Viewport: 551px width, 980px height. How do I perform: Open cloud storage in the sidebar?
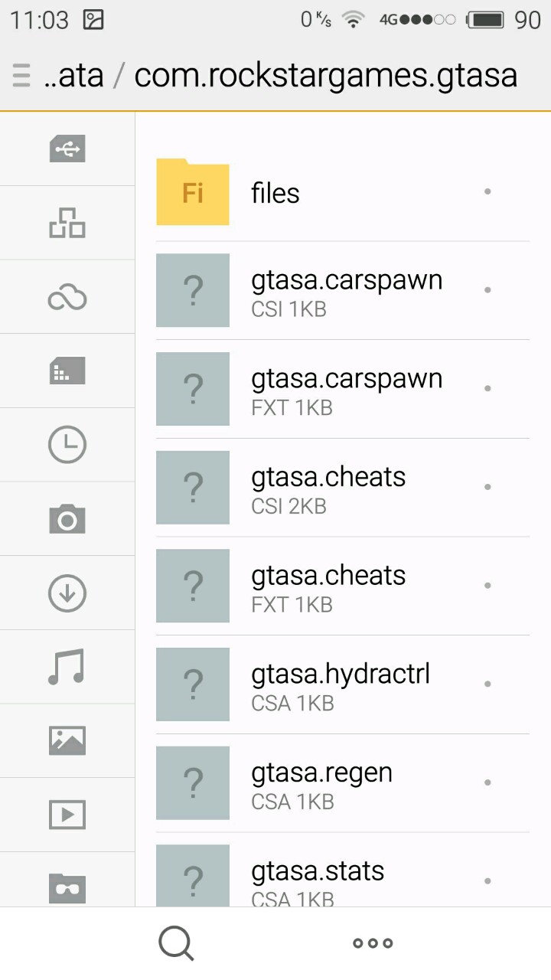click(x=67, y=297)
